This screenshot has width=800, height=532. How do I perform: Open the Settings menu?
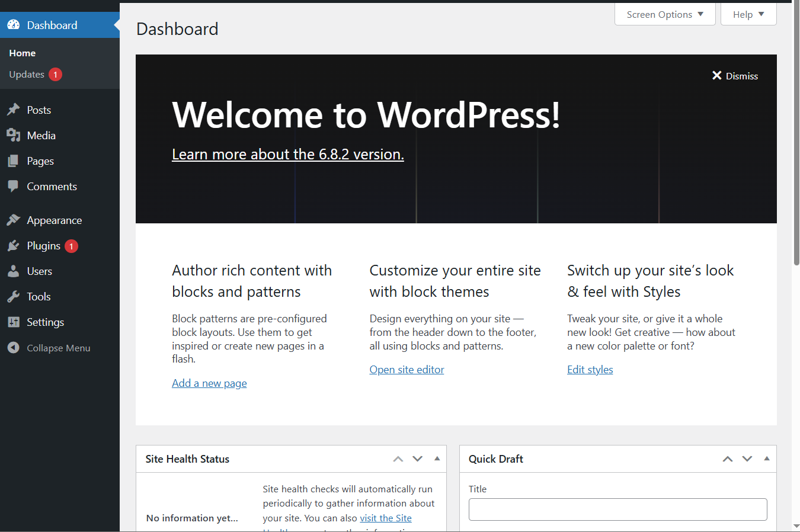point(60,322)
